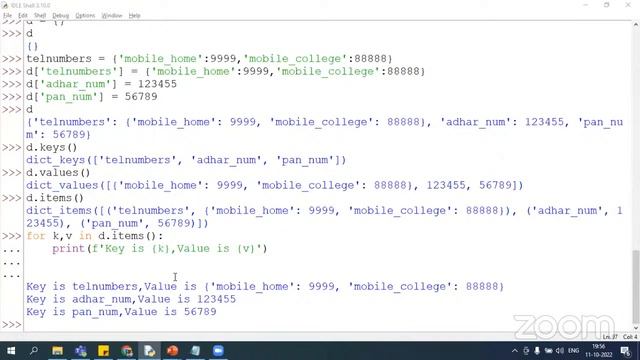Click the 'Ln: 37' status entry

click(610, 337)
